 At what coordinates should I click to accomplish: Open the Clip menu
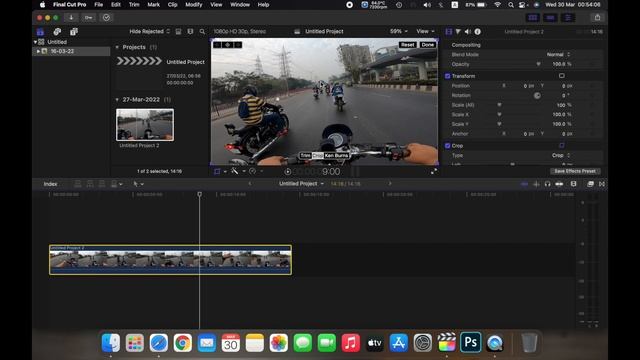[172, 4]
